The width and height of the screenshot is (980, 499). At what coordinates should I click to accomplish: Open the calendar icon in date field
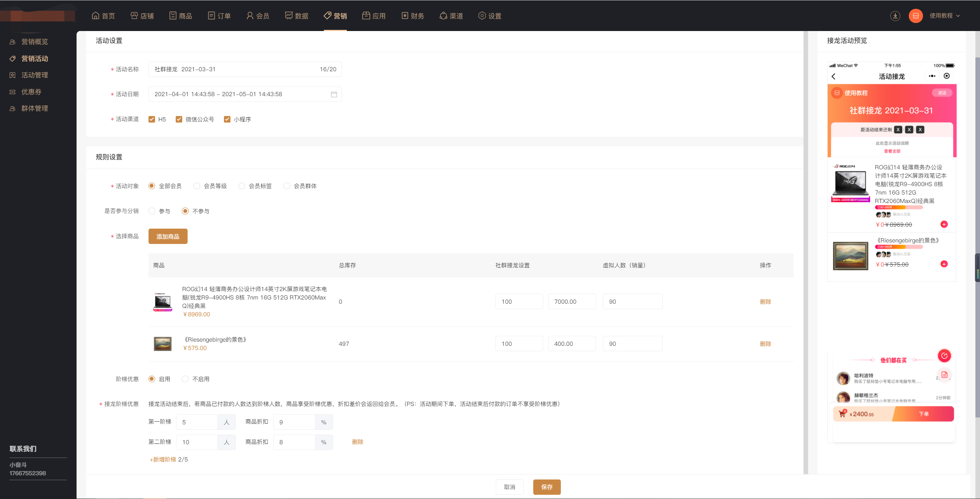coord(334,94)
